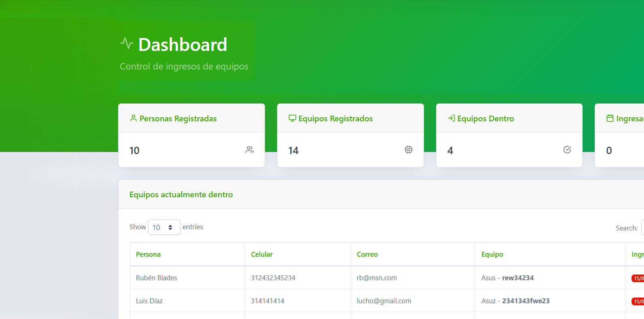
Task: Click the Search input field
Action: click(x=643, y=228)
